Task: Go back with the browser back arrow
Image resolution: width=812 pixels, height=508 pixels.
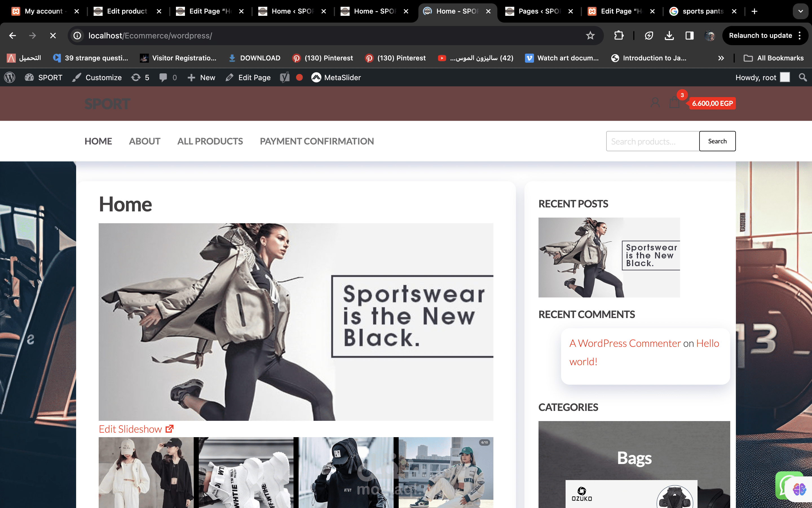Action: pyautogui.click(x=12, y=36)
